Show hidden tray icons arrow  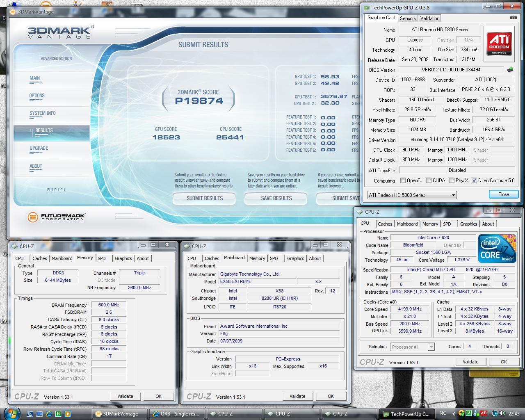click(454, 413)
